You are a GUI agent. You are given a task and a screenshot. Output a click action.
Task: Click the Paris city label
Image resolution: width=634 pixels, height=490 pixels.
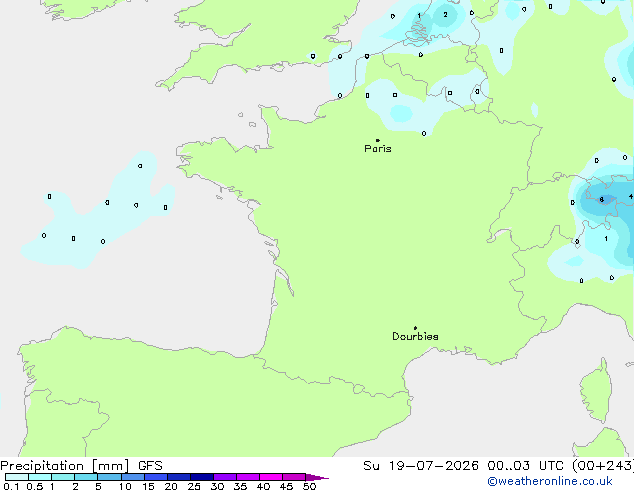click(378, 148)
